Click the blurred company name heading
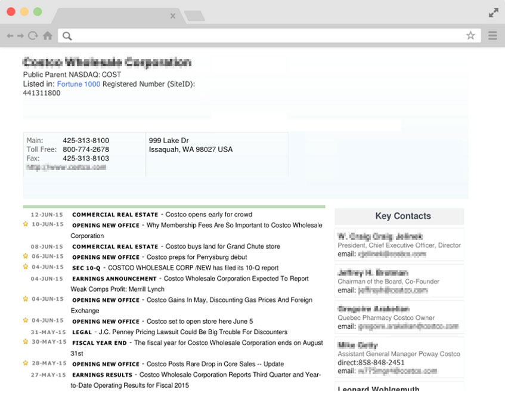 click(x=107, y=62)
